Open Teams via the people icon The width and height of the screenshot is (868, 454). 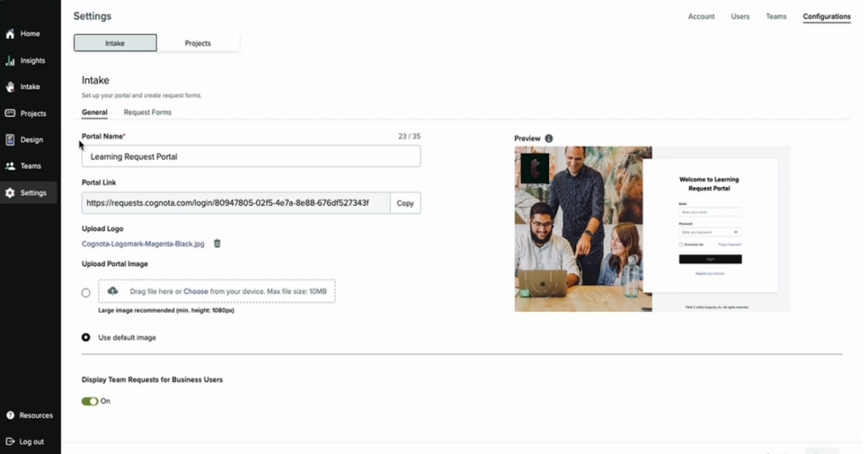click(10, 166)
